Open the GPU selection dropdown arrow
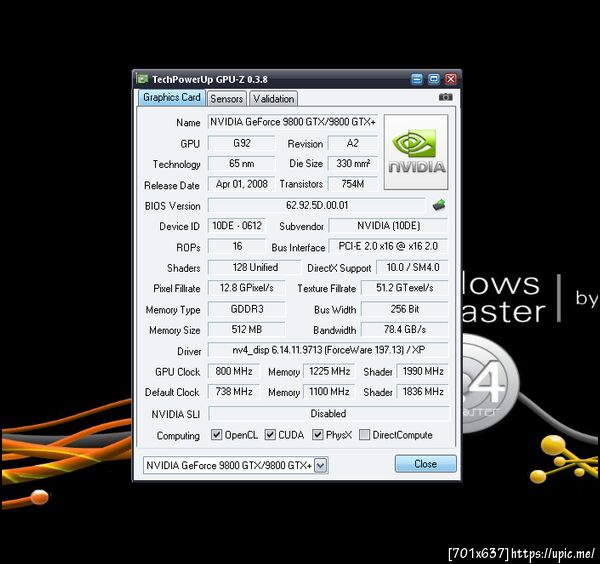 (x=321, y=465)
